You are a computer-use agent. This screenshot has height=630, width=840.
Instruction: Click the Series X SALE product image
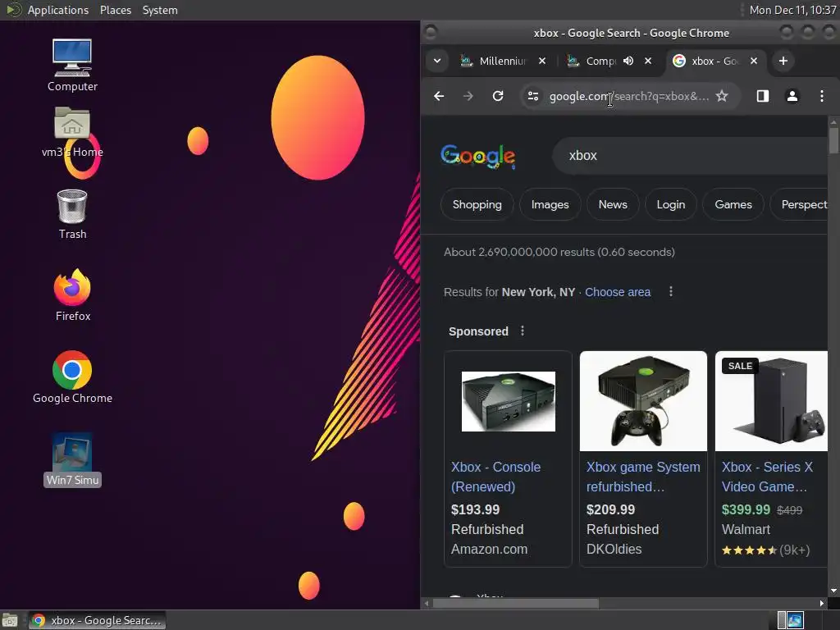point(771,401)
